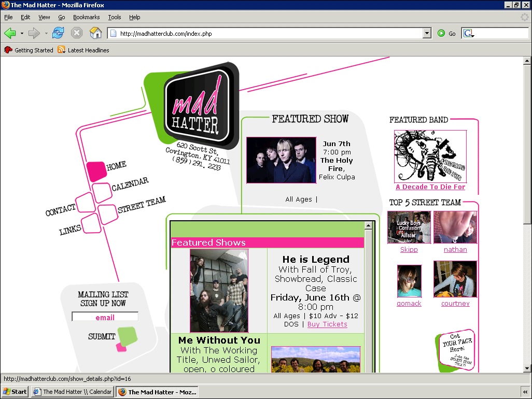Open the View menu
The width and height of the screenshot is (532, 399).
[44, 17]
